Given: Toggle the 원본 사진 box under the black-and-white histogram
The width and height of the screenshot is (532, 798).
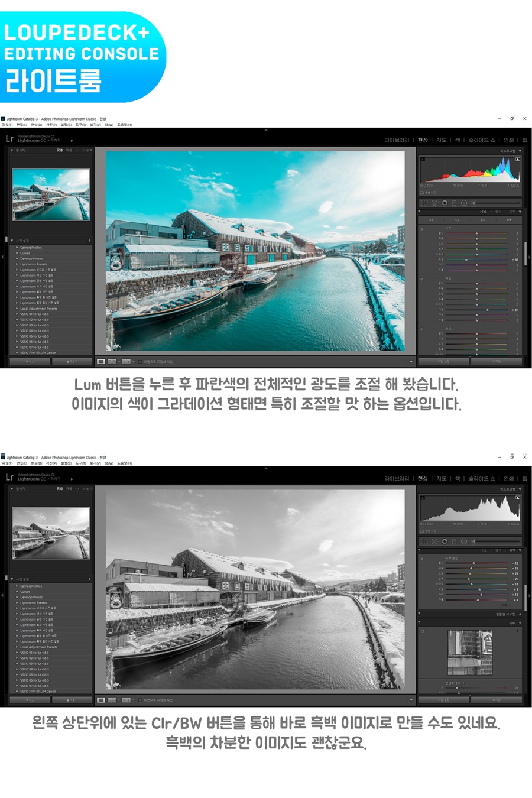Looking at the screenshot, I should (421, 531).
